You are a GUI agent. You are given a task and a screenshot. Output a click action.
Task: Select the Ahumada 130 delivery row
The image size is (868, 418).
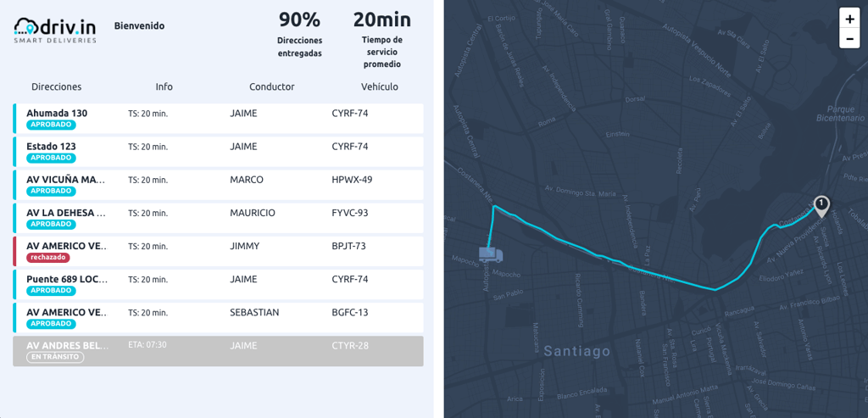(218, 119)
